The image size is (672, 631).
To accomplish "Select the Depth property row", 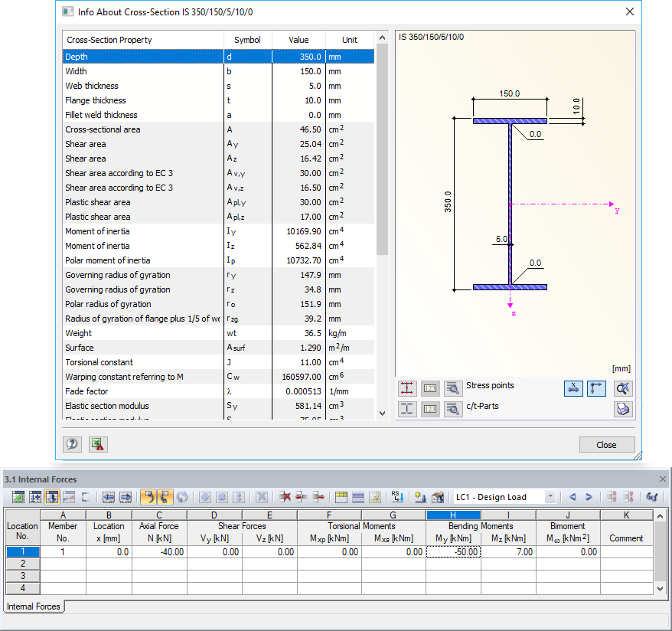I will click(x=218, y=57).
